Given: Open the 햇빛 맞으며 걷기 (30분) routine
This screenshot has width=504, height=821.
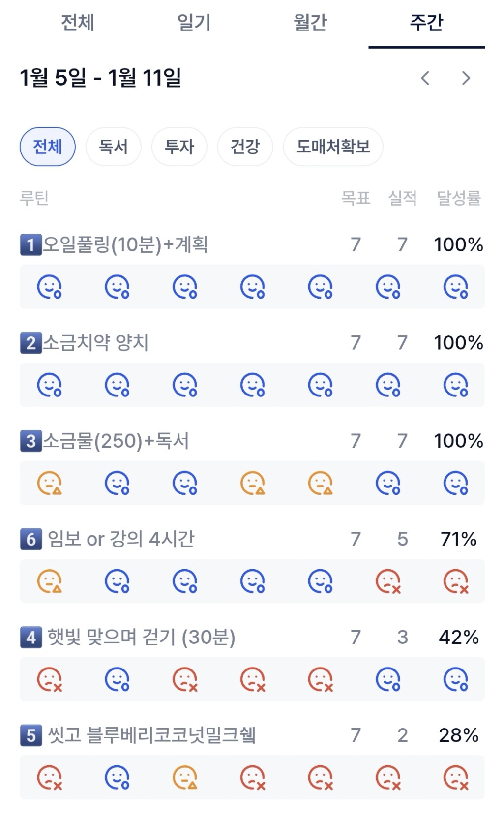Looking at the screenshot, I should [141, 637].
